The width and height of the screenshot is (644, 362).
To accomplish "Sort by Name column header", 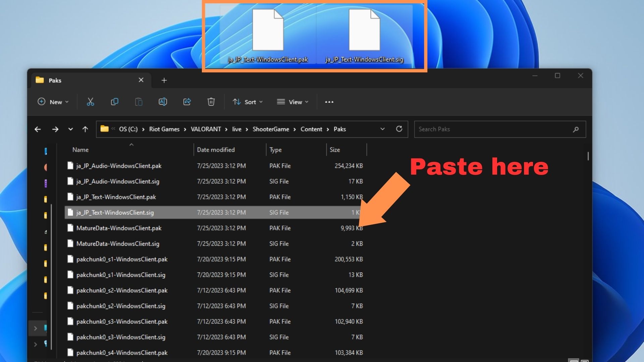I will tap(80, 150).
